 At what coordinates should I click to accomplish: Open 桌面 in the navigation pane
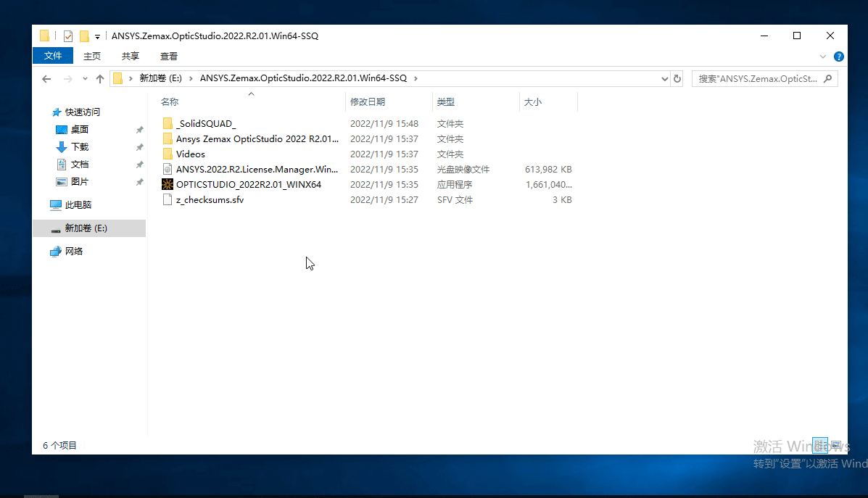point(79,130)
